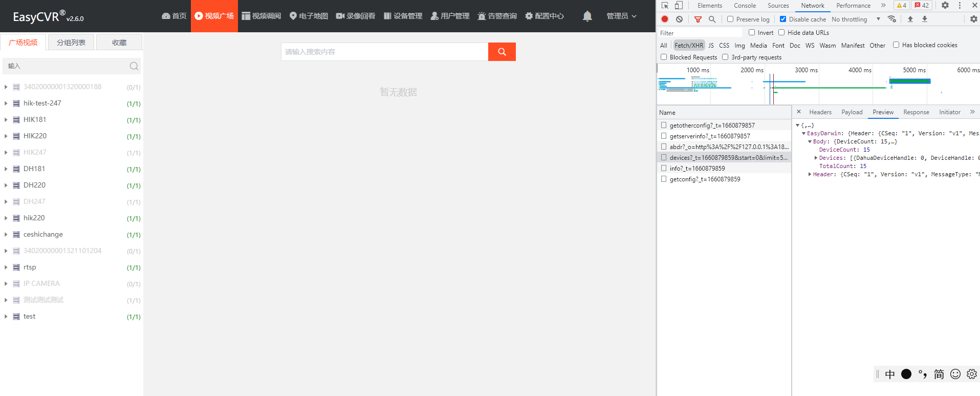Expand the Devices array in preview
980x396 pixels.
pos(816,158)
